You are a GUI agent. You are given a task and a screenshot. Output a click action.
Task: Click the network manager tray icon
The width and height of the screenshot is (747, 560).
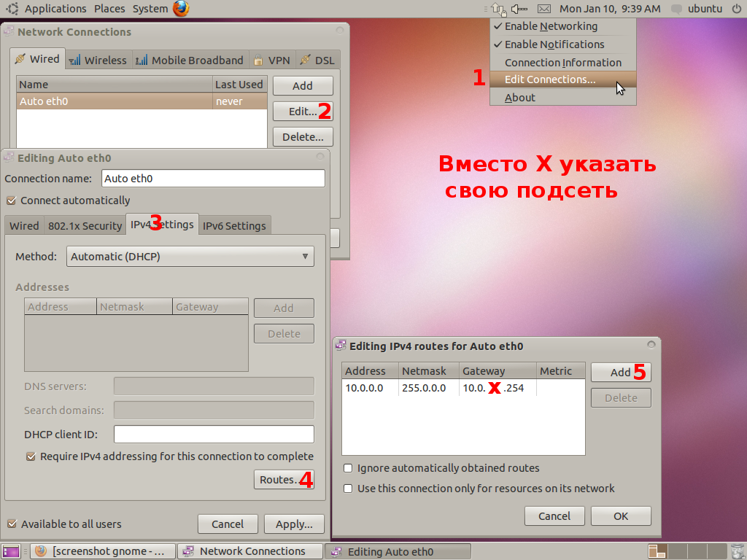point(498,9)
